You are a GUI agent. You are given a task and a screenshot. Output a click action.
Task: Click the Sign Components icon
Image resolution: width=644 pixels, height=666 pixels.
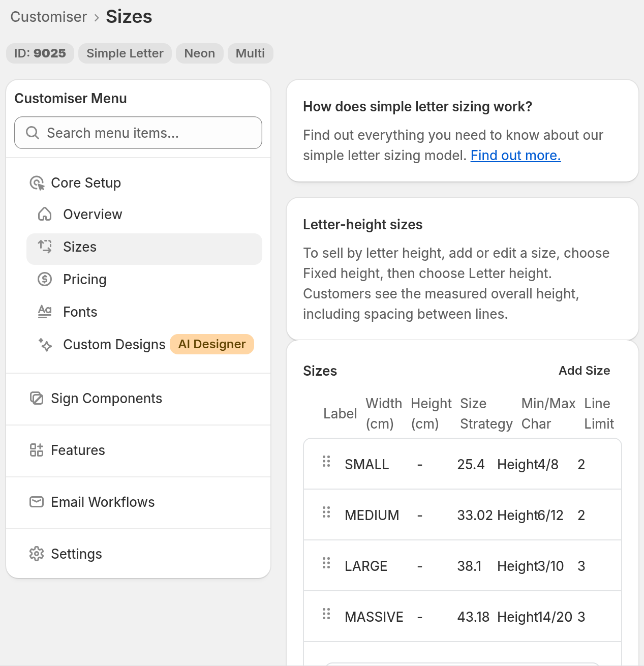point(37,398)
